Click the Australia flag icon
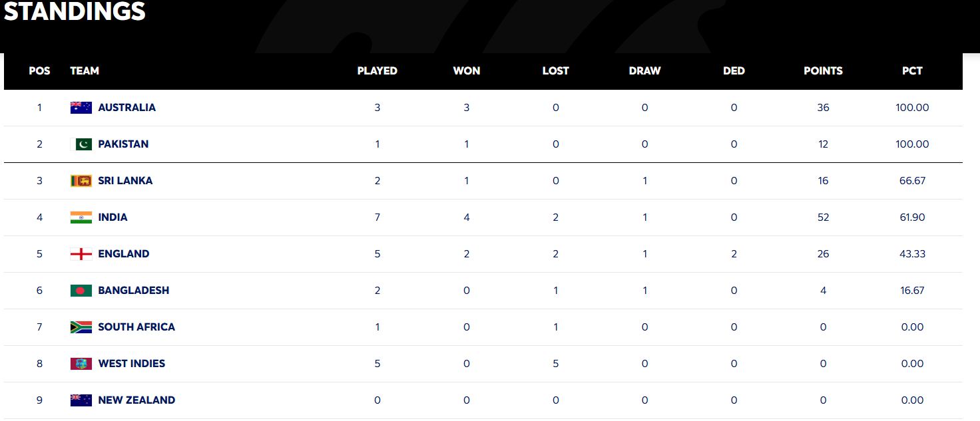The height and width of the screenshot is (421, 980). (81, 108)
